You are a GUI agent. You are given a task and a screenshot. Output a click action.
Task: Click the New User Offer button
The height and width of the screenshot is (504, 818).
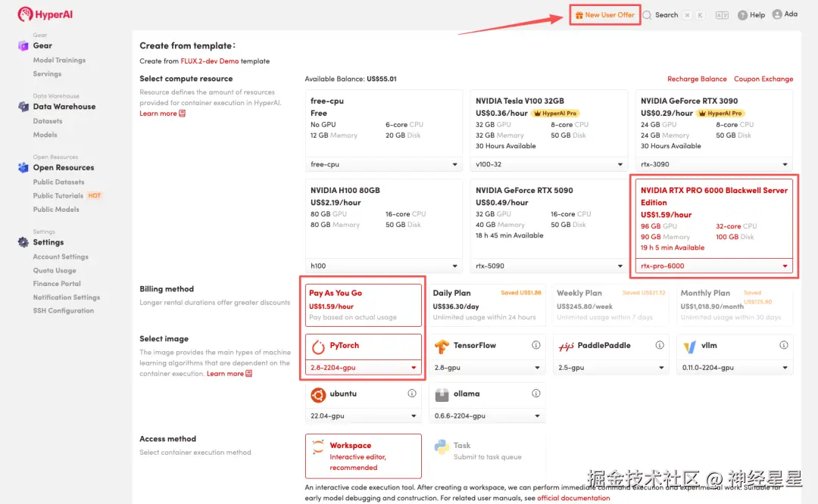click(x=604, y=15)
